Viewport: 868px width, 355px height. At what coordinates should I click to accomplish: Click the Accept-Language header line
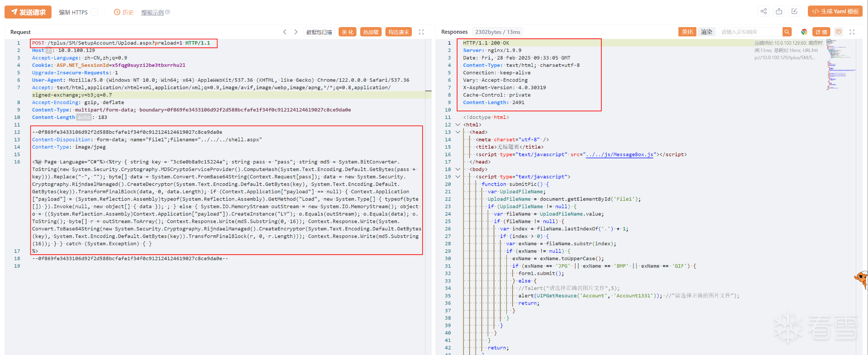pos(80,58)
